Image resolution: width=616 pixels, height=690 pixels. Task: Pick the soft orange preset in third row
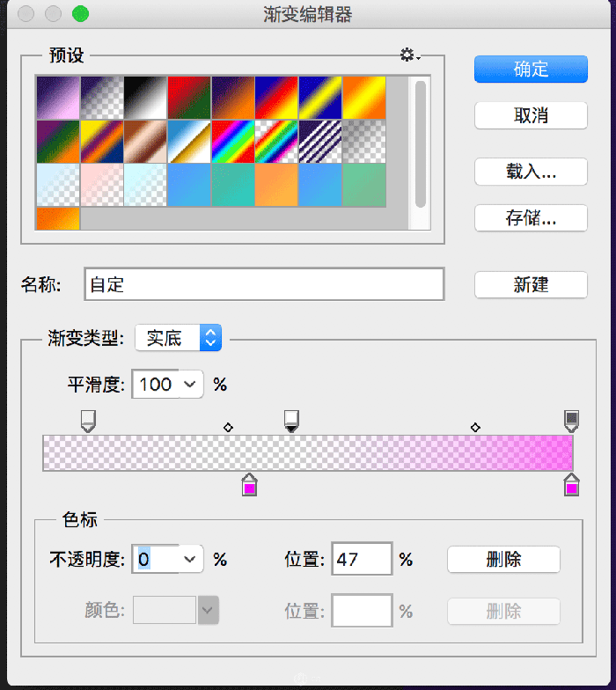pyautogui.click(x=276, y=185)
